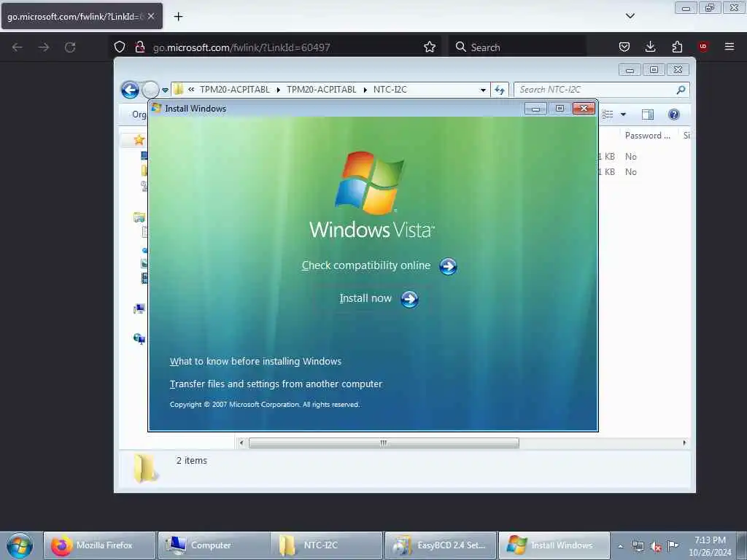Click Install Windows taskbar button

point(554,545)
